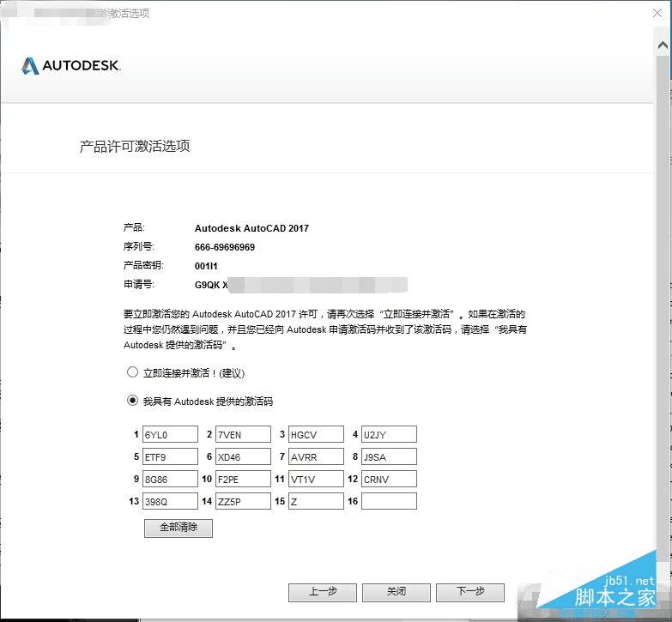Click activation code field 4 containing U2JY
The image size is (672, 622).
click(389, 434)
